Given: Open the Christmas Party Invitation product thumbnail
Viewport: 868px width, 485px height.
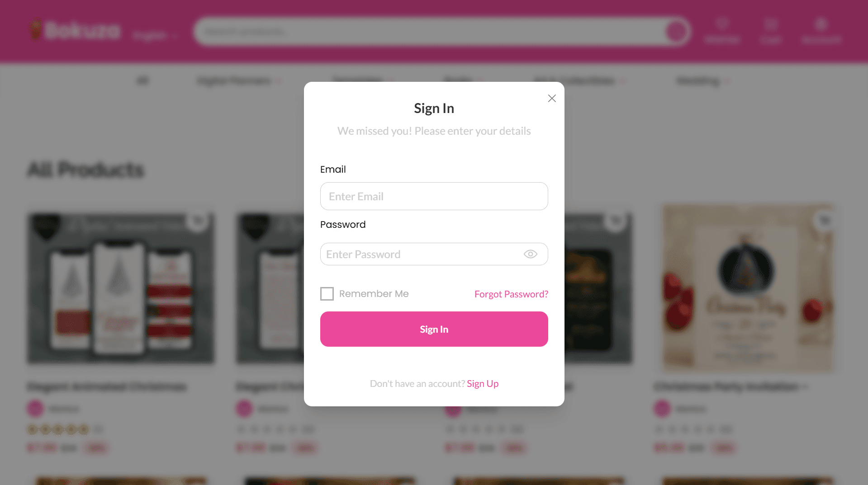Looking at the screenshot, I should (748, 288).
